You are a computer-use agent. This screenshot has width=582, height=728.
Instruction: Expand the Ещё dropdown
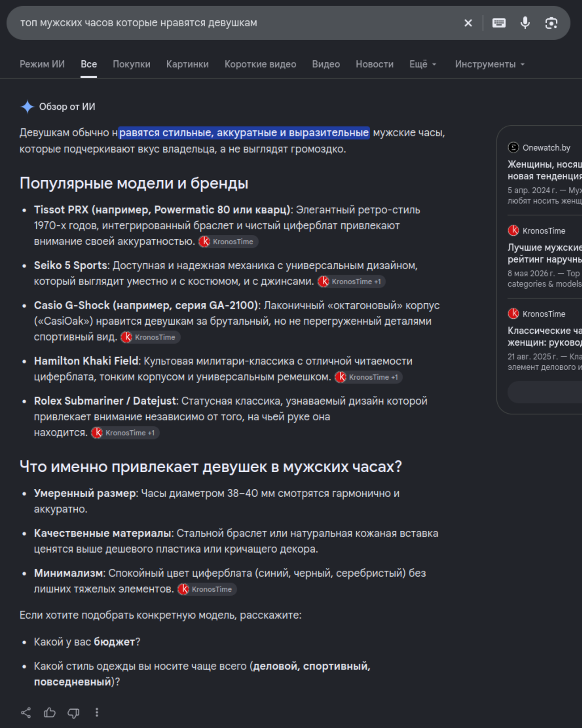point(423,64)
